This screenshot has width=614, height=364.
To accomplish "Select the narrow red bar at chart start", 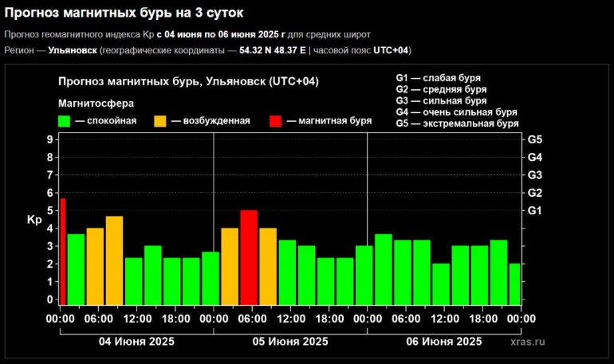I will [x=62, y=252].
